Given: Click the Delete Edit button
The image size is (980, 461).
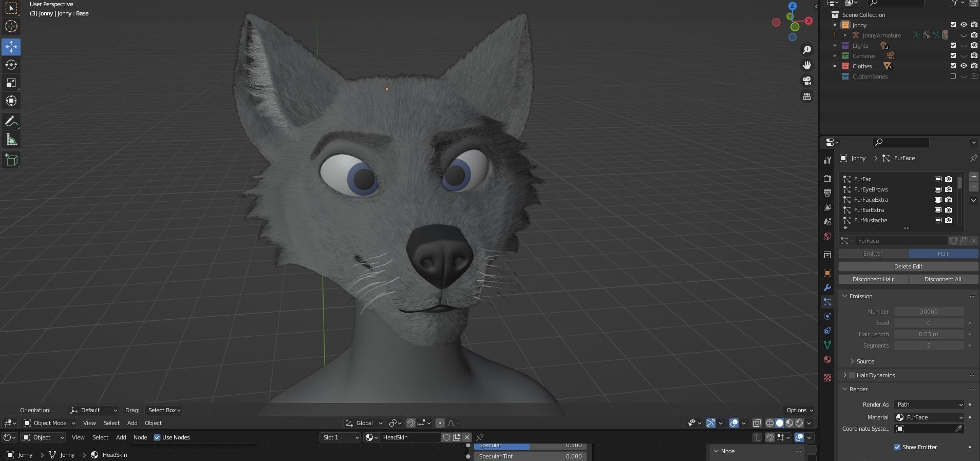Looking at the screenshot, I should pos(908,266).
